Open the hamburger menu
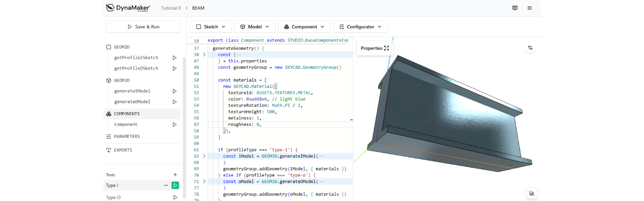 (x=530, y=8)
